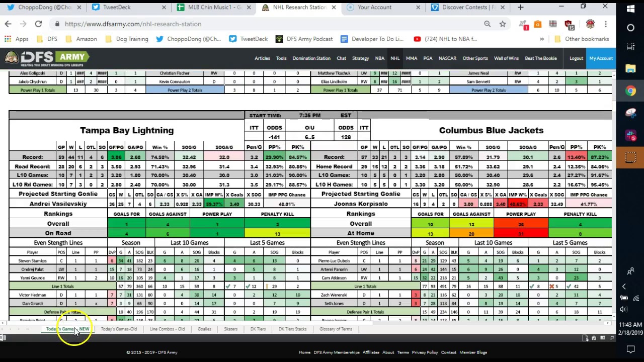Open the Chrome three-dot menu

606,24
